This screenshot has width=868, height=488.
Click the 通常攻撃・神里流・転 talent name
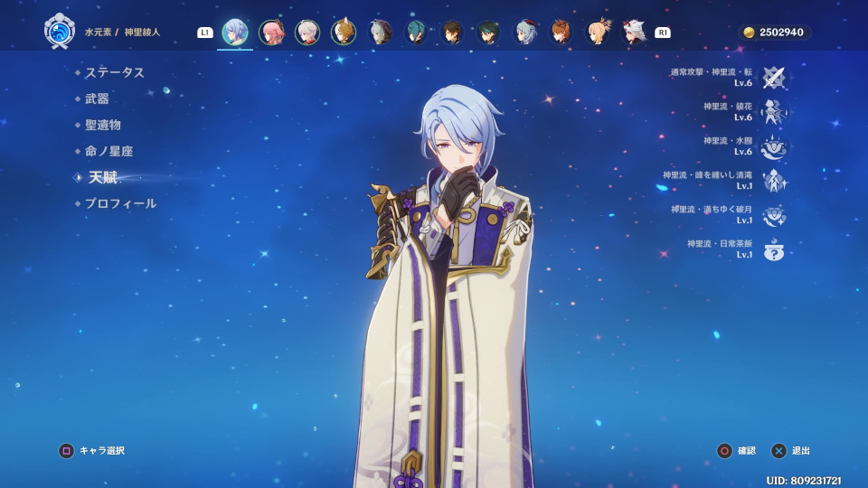pyautogui.click(x=712, y=72)
